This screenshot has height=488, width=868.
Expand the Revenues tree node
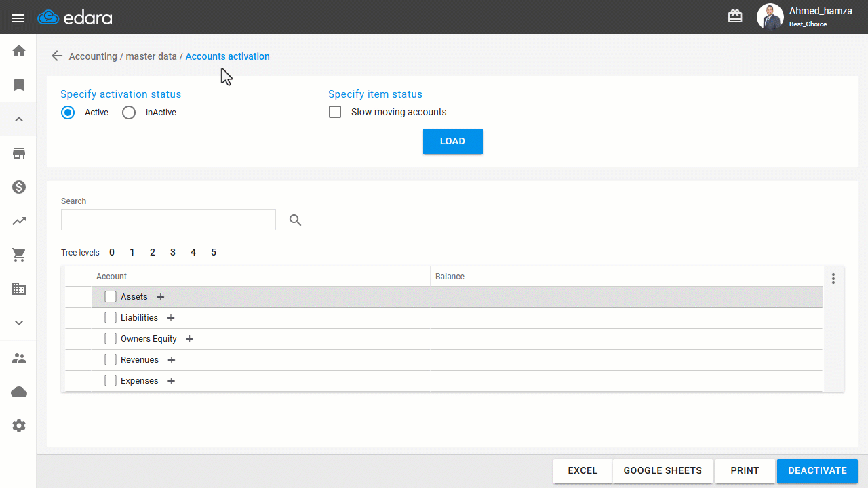(x=172, y=360)
